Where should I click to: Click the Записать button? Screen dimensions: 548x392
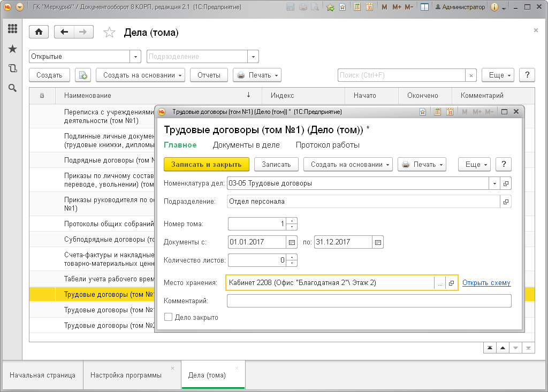(276, 165)
